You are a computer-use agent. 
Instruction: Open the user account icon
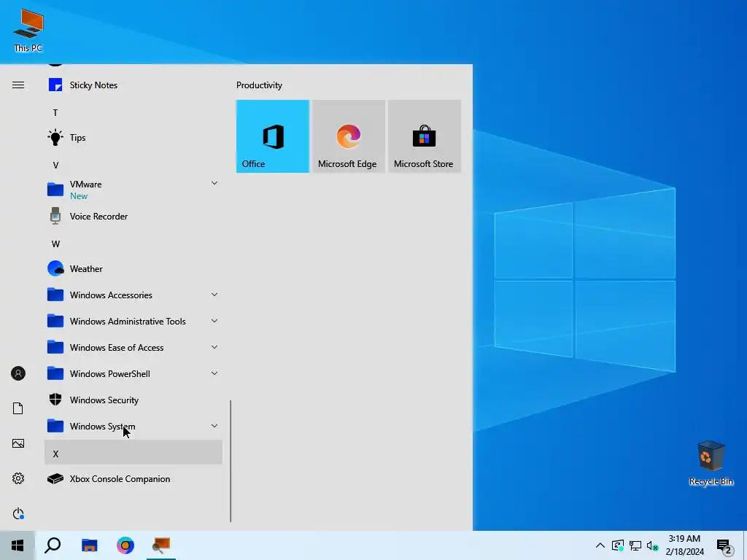click(18, 373)
